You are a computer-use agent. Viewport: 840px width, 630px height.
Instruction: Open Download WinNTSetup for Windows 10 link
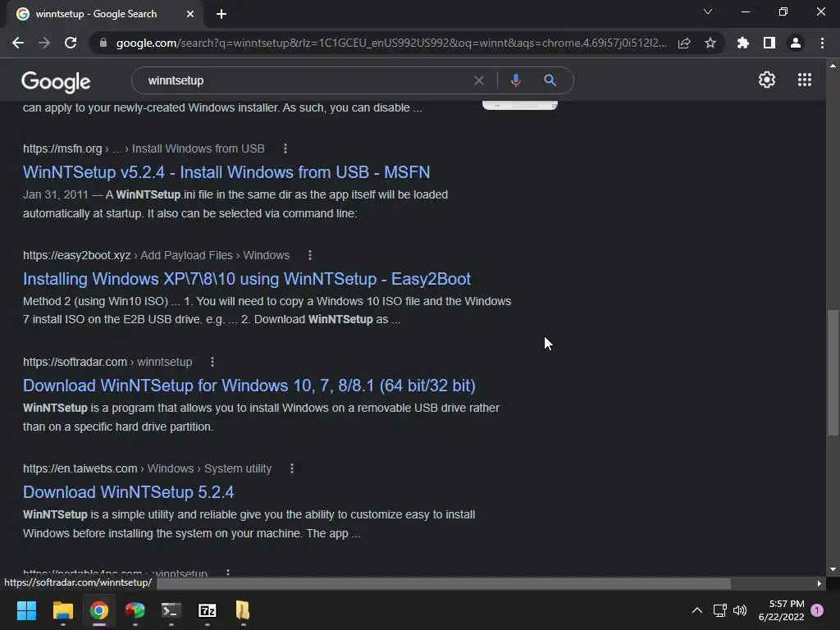tap(249, 386)
